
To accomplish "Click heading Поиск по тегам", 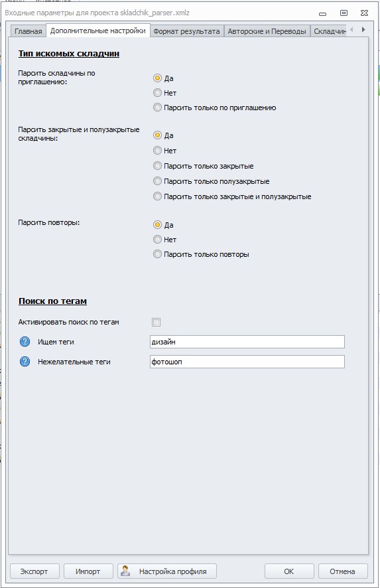I will [x=53, y=301].
